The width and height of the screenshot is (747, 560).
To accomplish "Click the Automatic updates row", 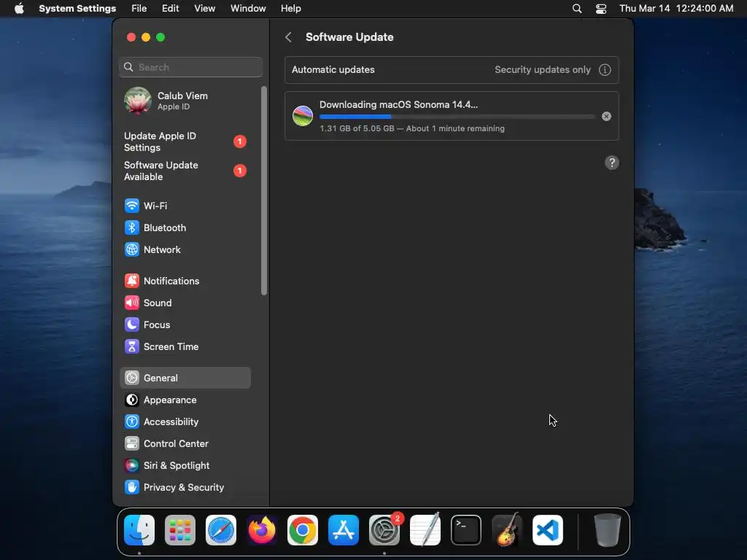I will coord(452,69).
